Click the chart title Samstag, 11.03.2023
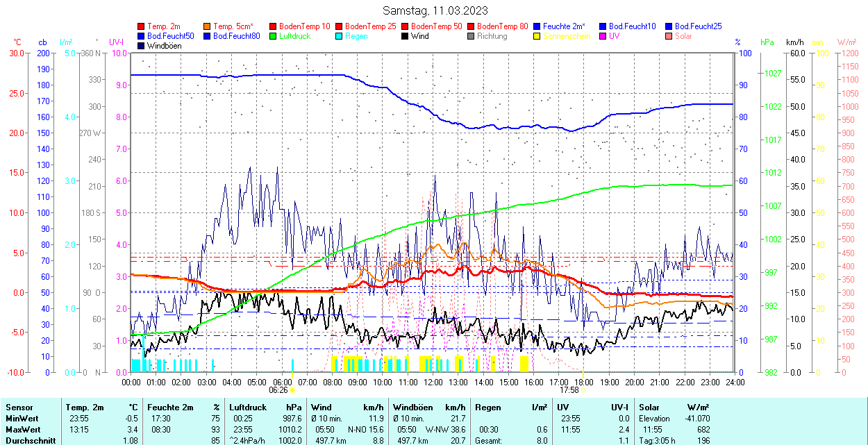 tap(435, 10)
